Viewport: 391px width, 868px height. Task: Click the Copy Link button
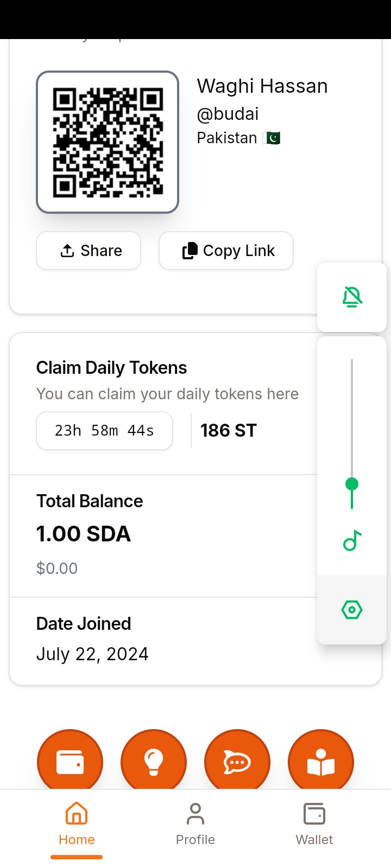point(226,251)
